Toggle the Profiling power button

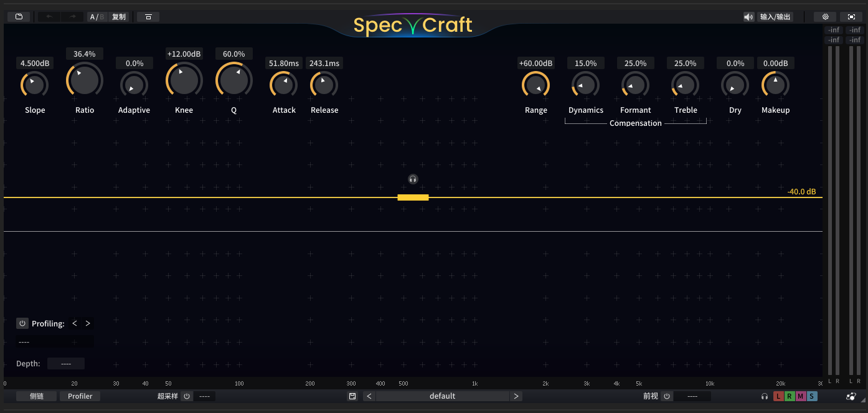(22, 323)
